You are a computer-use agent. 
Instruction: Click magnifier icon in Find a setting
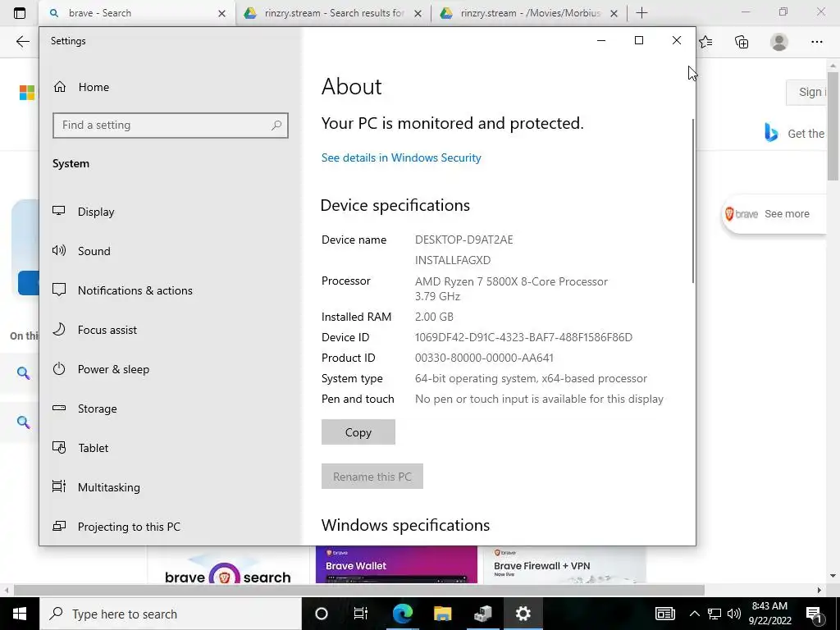click(x=276, y=126)
